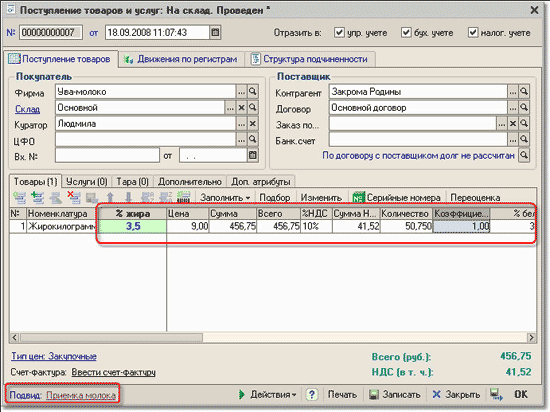Open the Тип цен: Закупочные link
Viewport: 550px width, 412px height.
(x=54, y=356)
